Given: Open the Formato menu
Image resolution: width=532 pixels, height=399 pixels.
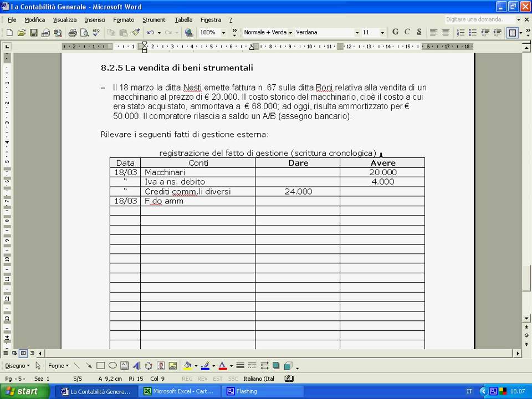Looking at the screenshot, I should [x=124, y=20].
